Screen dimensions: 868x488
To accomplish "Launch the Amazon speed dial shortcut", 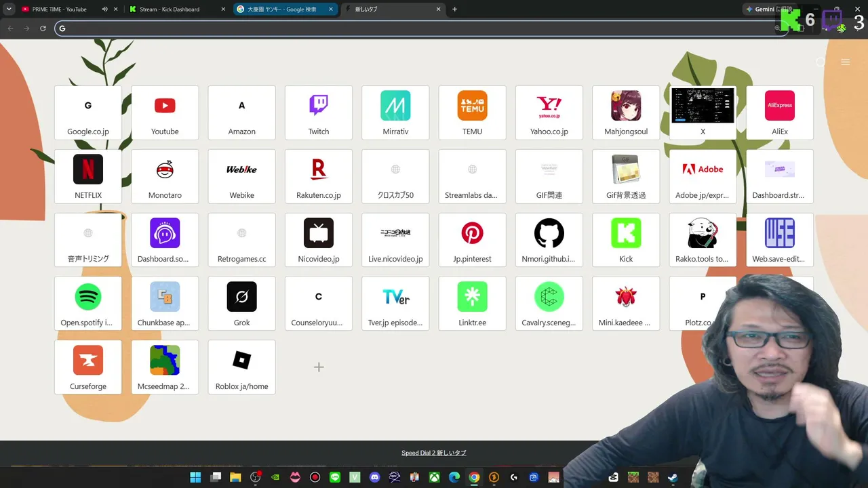I will [242, 113].
